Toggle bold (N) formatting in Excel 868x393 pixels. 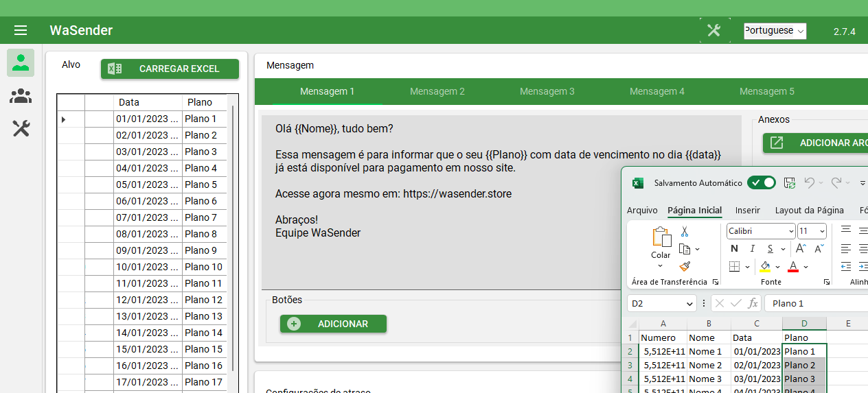tap(735, 248)
